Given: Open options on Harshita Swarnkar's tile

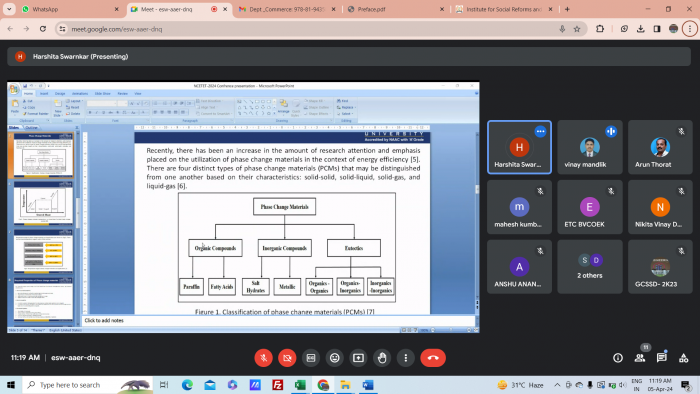Looking at the screenshot, I should click(x=540, y=132).
